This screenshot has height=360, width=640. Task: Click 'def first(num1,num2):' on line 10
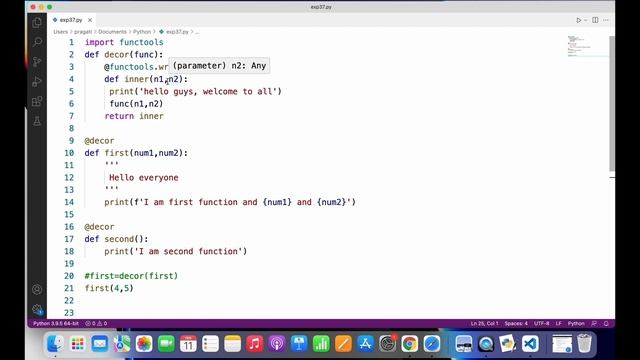point(136,153)
